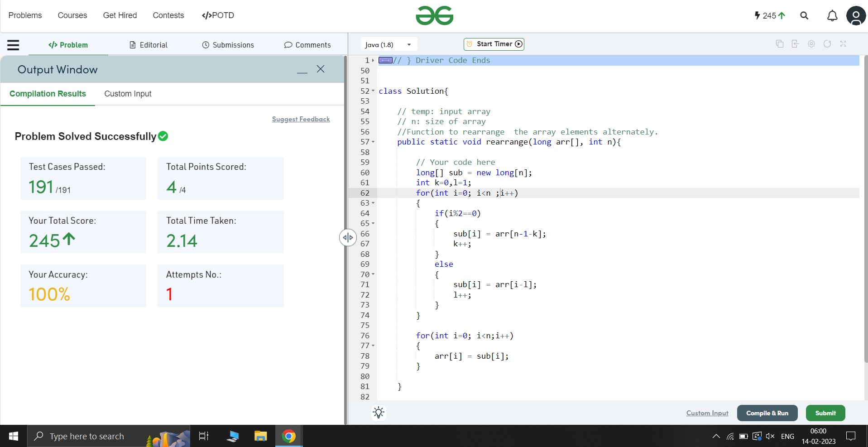Collapse else block fold at line 70
Viewport: 868px width, 447px height.
(x=373, y=274)
